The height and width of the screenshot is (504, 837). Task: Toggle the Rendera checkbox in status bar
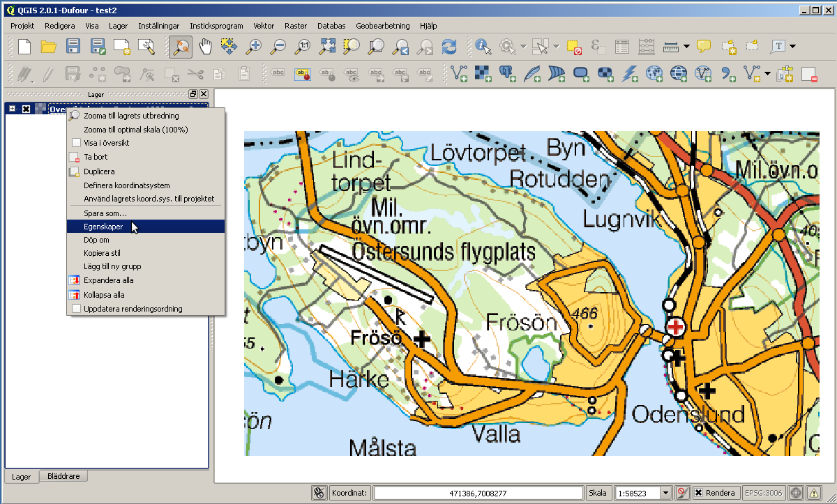tap(698, 493)
